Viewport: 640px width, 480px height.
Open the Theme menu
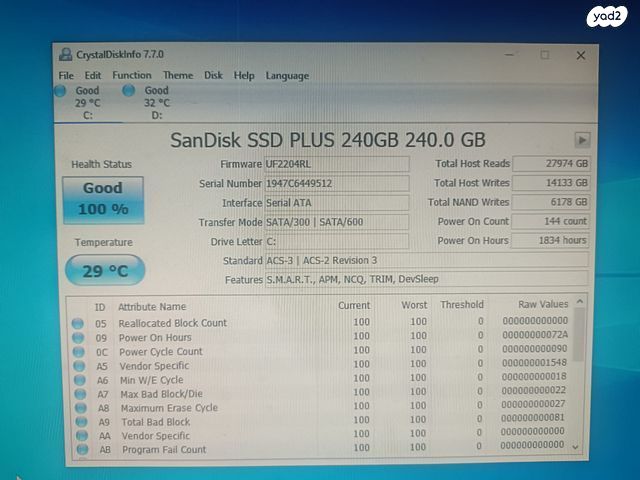(178, 75)
